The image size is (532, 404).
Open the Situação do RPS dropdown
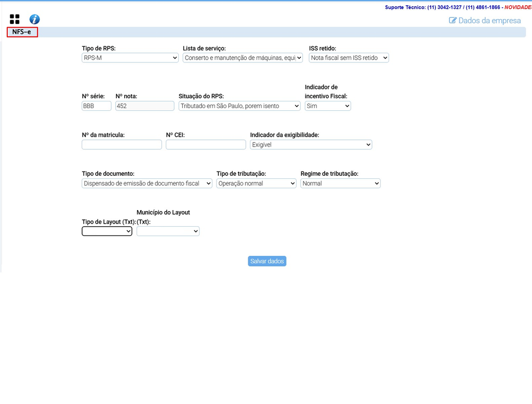coord(239,106)
